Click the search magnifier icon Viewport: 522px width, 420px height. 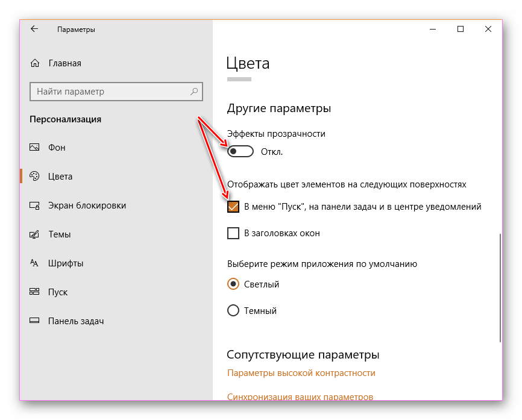pyautogui.click(x=194, y=92)
